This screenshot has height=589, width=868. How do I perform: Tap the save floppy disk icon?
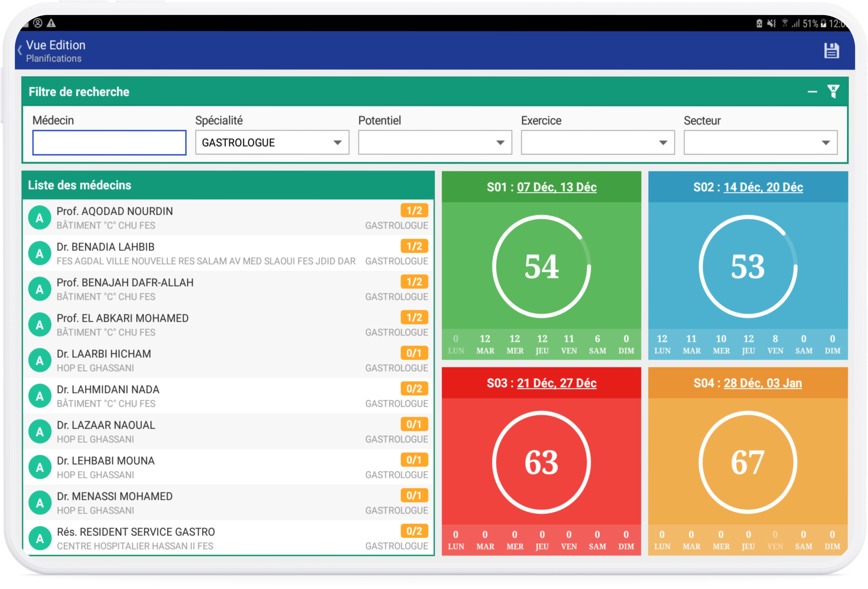(831, 51)
